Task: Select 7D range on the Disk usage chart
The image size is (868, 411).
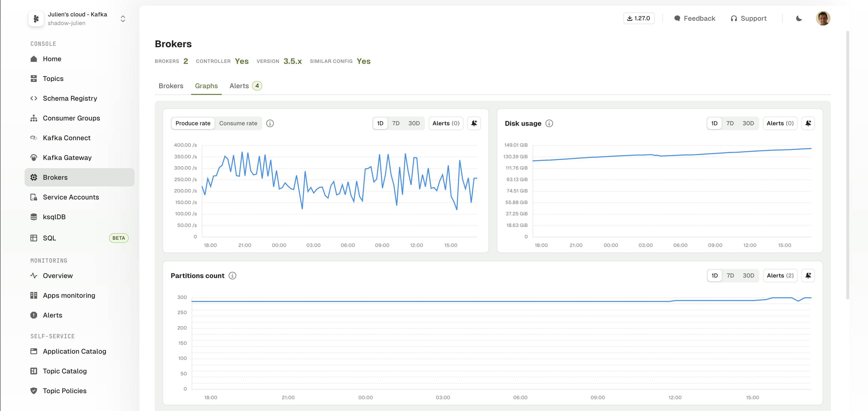Action: coord(730,124)
